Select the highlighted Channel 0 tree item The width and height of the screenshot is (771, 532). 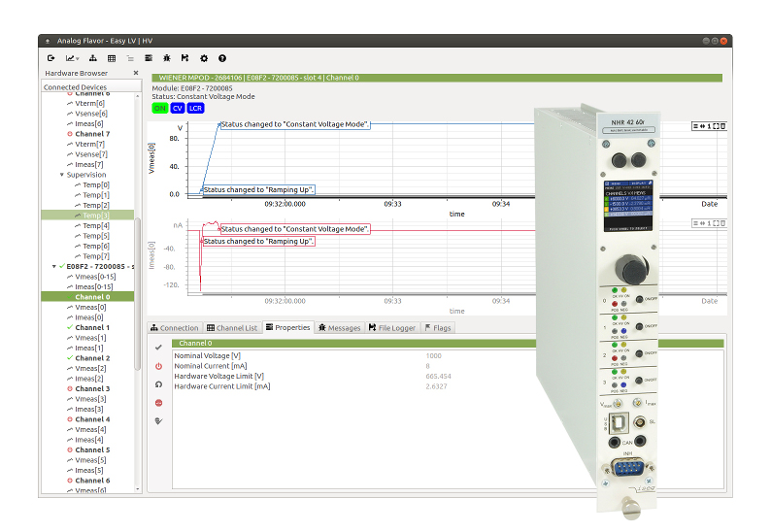87,297
